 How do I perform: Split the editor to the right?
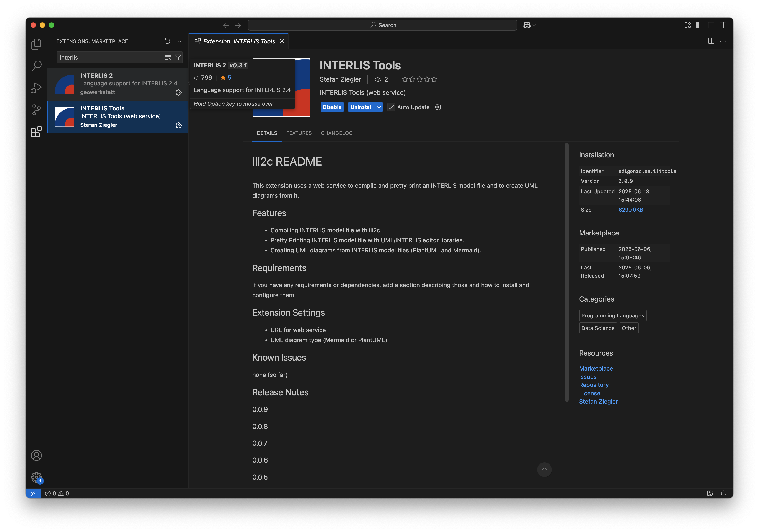click(x=711, y=41)
